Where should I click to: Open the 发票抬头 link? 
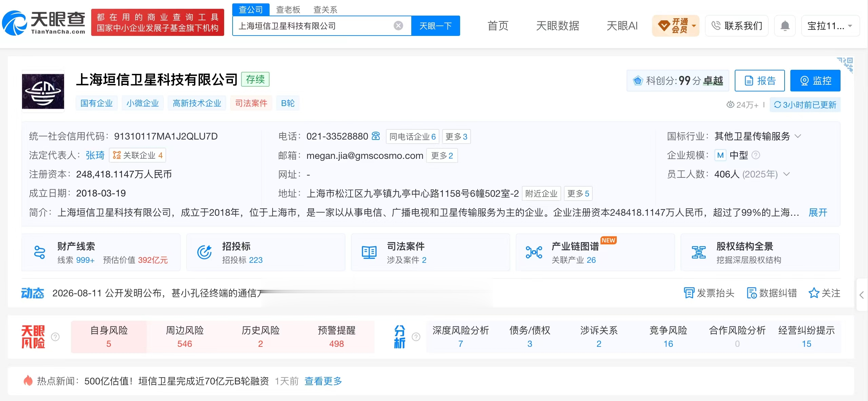pyautogui.click(x=709, y=293)
